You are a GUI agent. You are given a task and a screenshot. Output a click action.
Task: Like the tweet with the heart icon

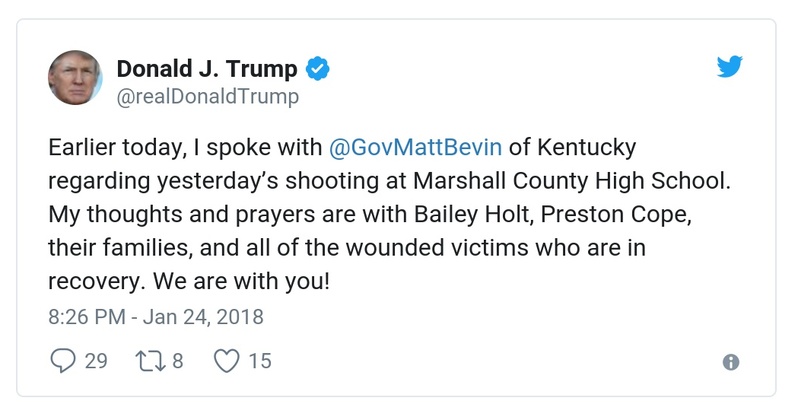pyautogui.click(x=227, y=361)
